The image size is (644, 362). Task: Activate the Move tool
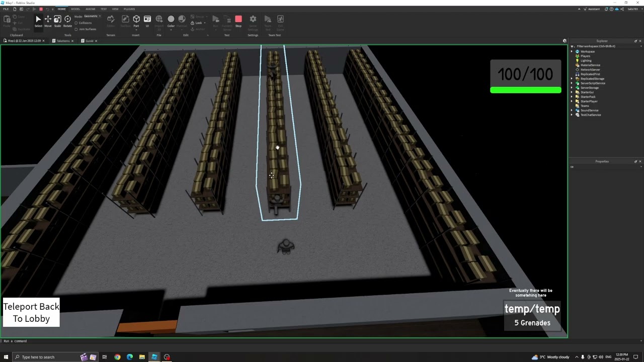48,21
